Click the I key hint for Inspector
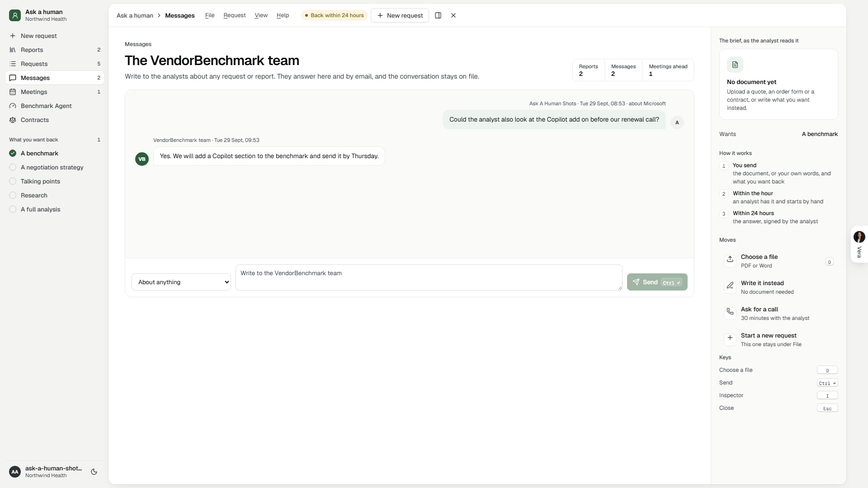This screenshot has height=488, width=868. click(827, 395)
